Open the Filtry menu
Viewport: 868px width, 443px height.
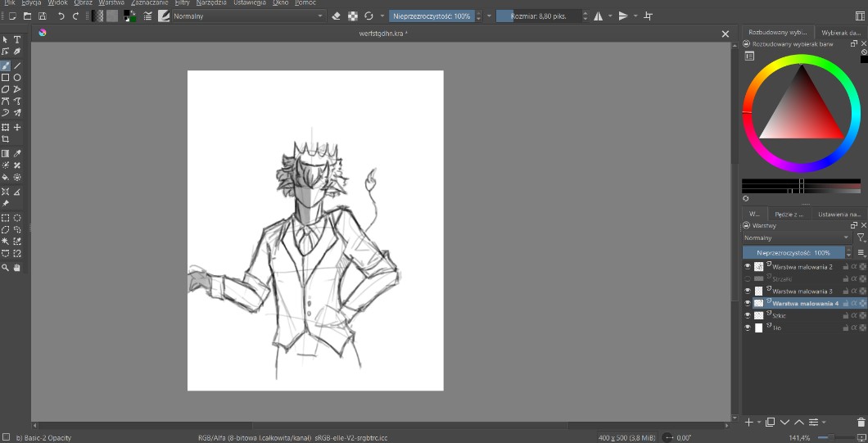[x=182, y=3]
